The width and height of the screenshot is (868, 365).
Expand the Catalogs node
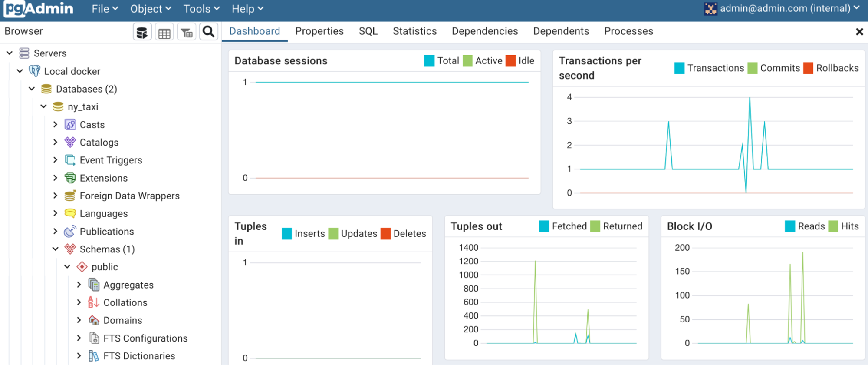55,142
